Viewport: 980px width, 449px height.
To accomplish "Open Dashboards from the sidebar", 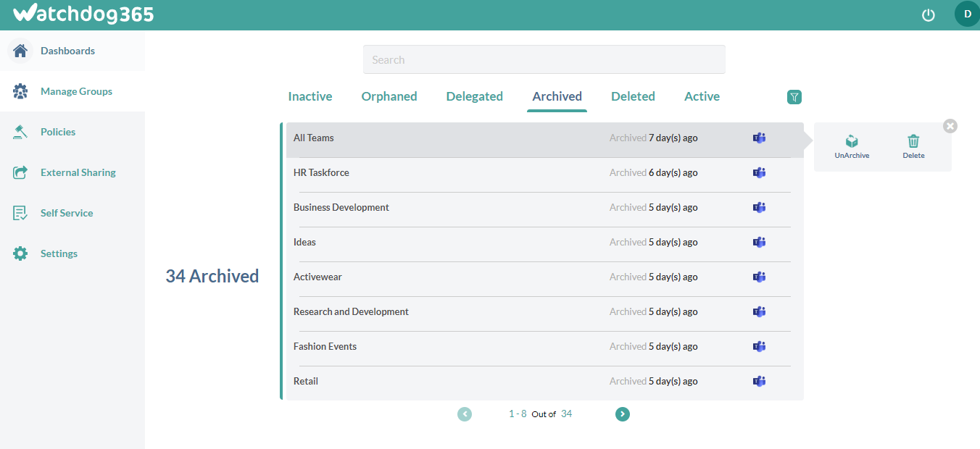I will 67,51.
